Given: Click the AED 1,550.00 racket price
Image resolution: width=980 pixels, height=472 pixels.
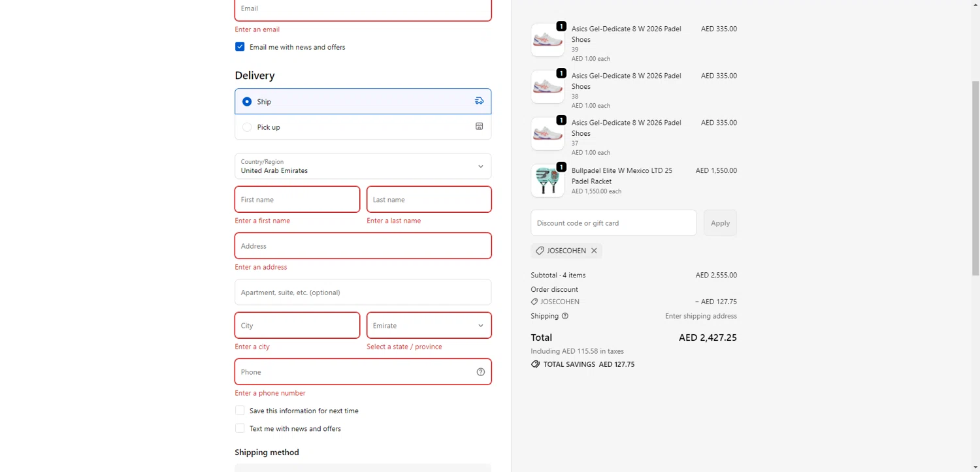Looking at the screenshot, I should pyautogui.click(x=716, y=170).
